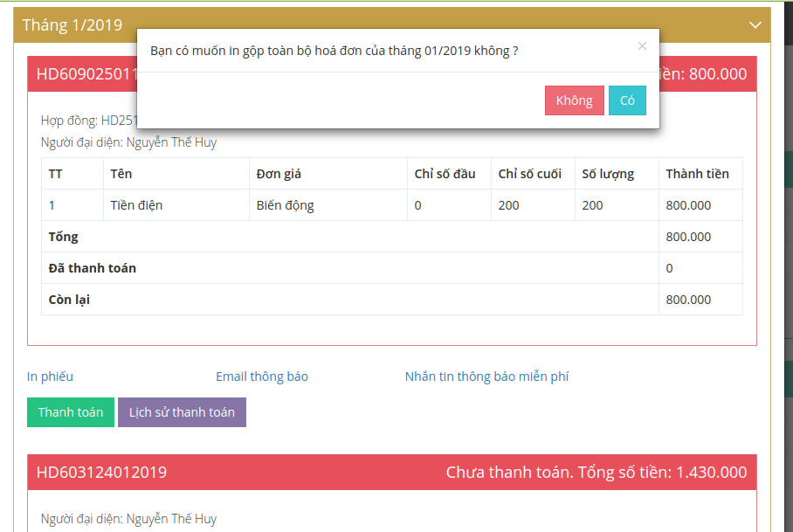Select invoice header HD603124012019
The height and width of the screenshot is (532, 793).
point(101,473)
